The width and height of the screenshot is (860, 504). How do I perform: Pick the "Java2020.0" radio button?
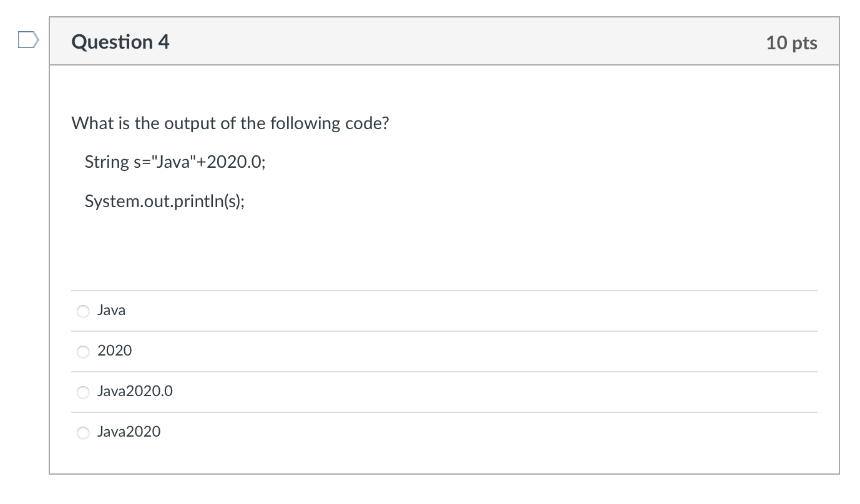(x=84, y=392)
